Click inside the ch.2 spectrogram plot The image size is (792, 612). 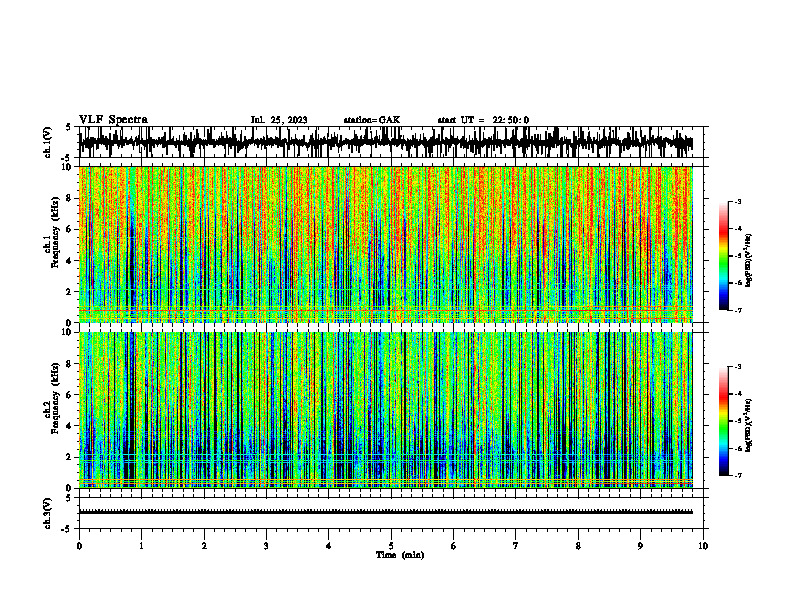point(386,410)
